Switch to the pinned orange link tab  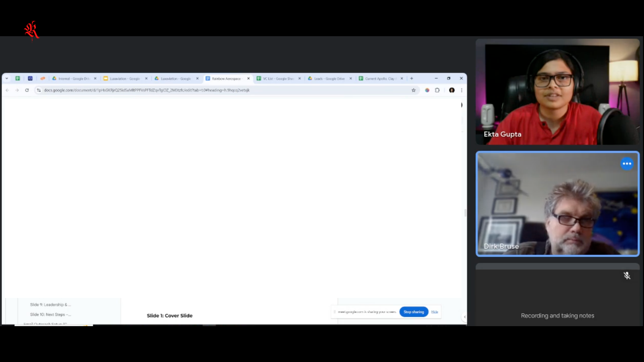coord(43,78)
